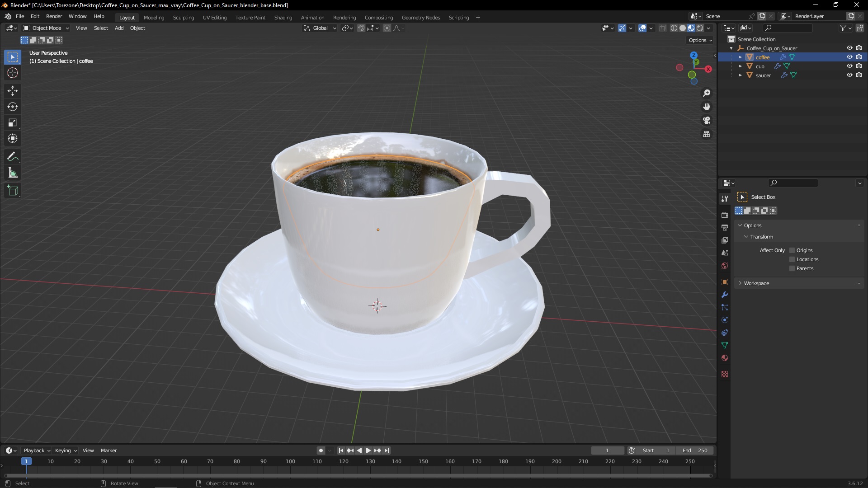Open Material properties tab icon
Screen dimensions: 868x488
pyautogui.click(x=725, y=358)
